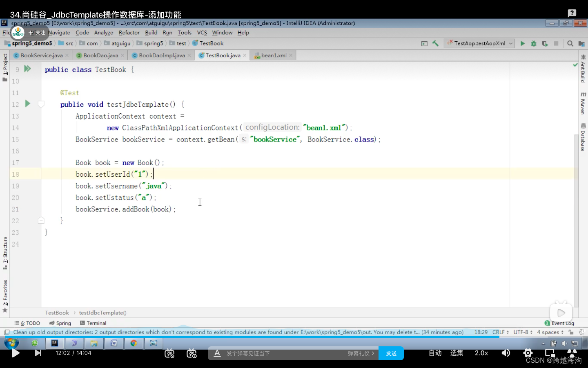Open the TODO tool window button
The width and height of the screenshot is (588, 368).
(x=27, y=323)
